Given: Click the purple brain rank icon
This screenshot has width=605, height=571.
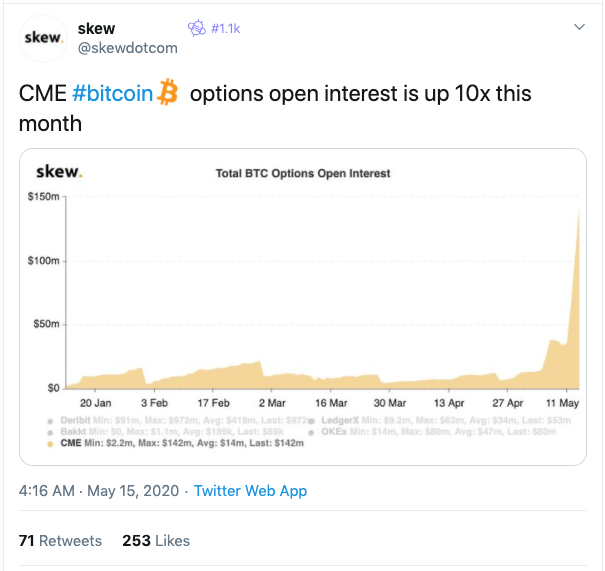Looking at the screenshot, I should coord(197,28).
